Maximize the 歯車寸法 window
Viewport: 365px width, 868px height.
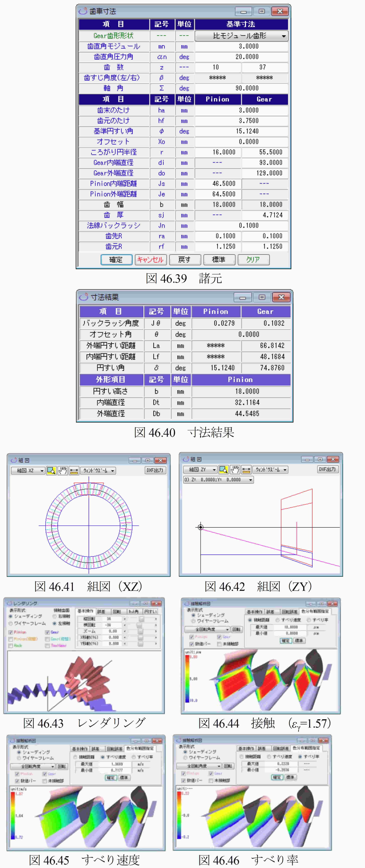[262, 11]
